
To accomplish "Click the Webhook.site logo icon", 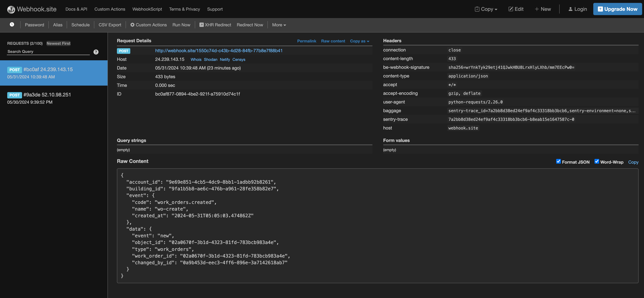I will click(x=11, y=9).
